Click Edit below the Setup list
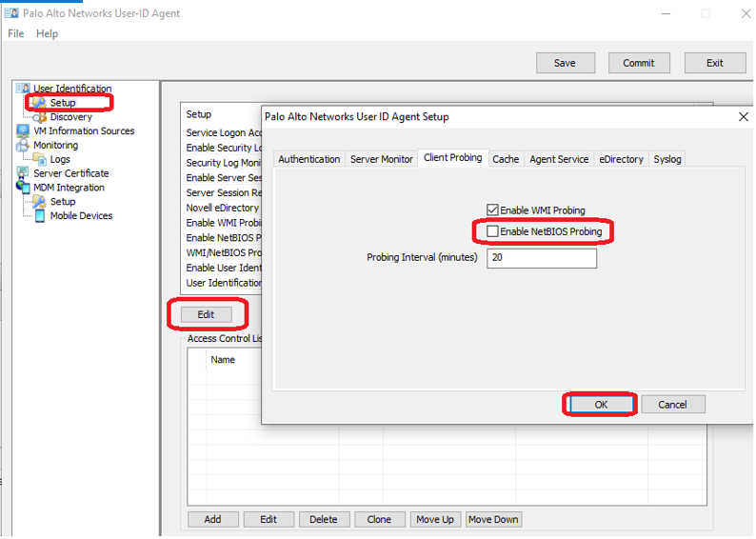 coord(207,314)
